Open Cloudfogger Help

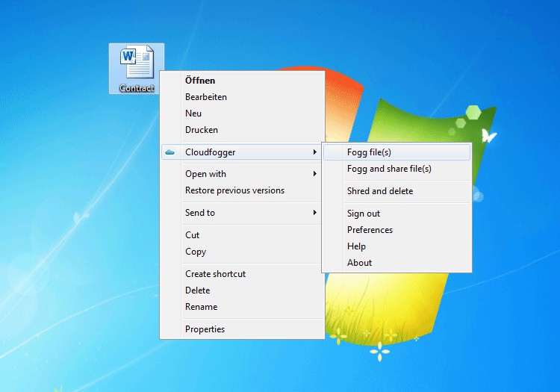pos(396,246)
